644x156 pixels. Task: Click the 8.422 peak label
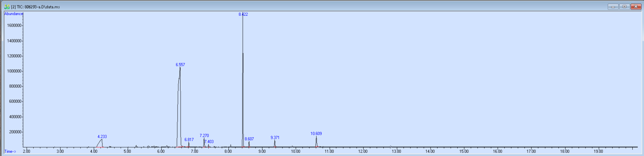click(243, 14)
